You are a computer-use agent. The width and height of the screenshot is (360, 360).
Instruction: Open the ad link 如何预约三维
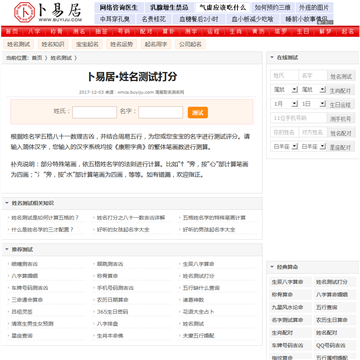point(272,7)
